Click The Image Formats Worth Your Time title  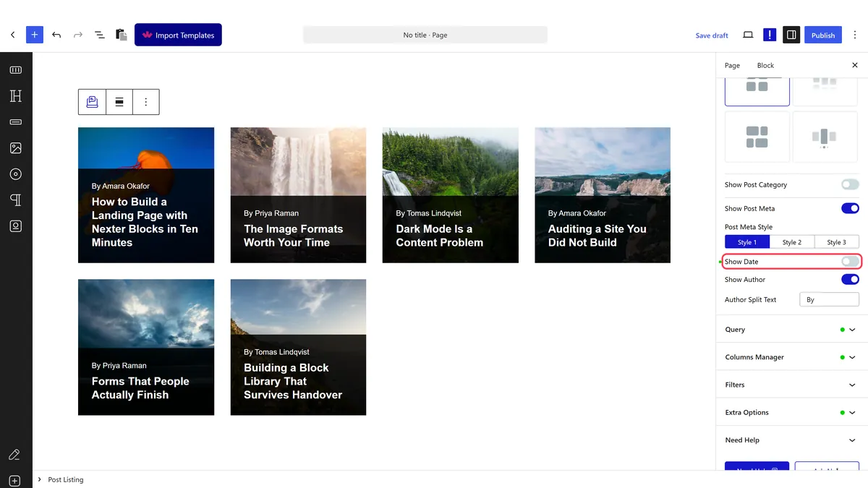tap(294, 236)
